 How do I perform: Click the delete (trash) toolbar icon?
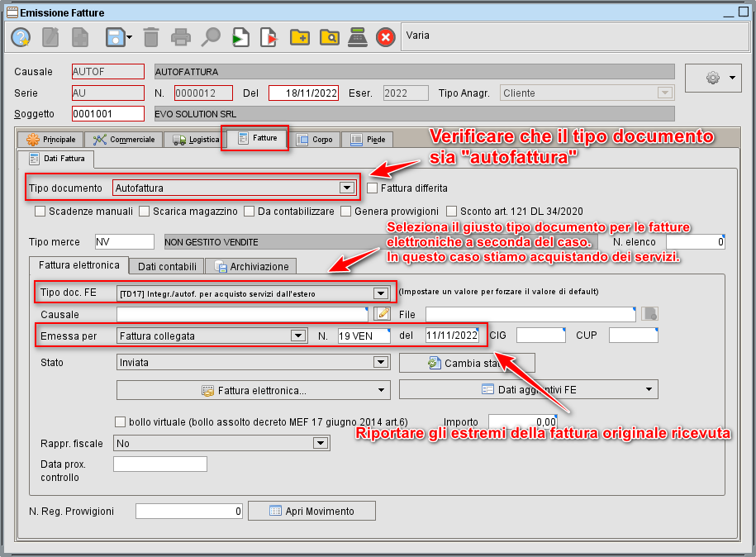[150, 36]
